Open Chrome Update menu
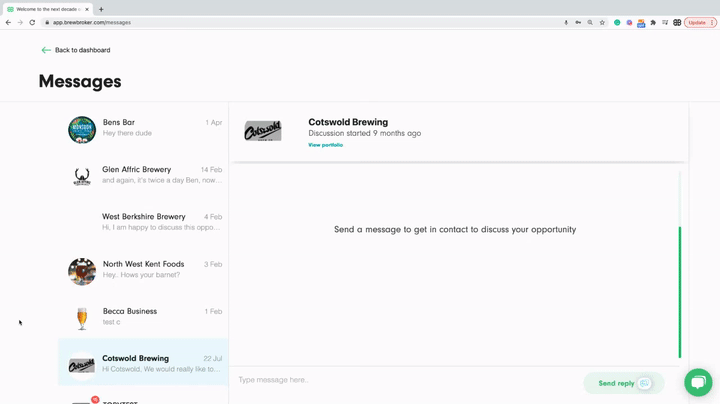 point(700,22)
